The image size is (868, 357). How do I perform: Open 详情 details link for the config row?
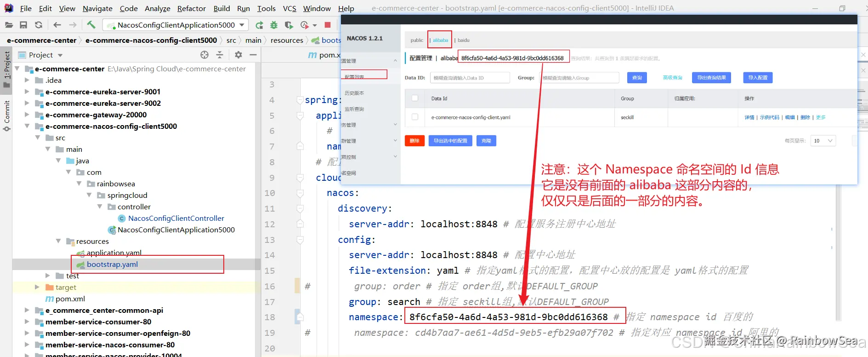coord(749,117)
